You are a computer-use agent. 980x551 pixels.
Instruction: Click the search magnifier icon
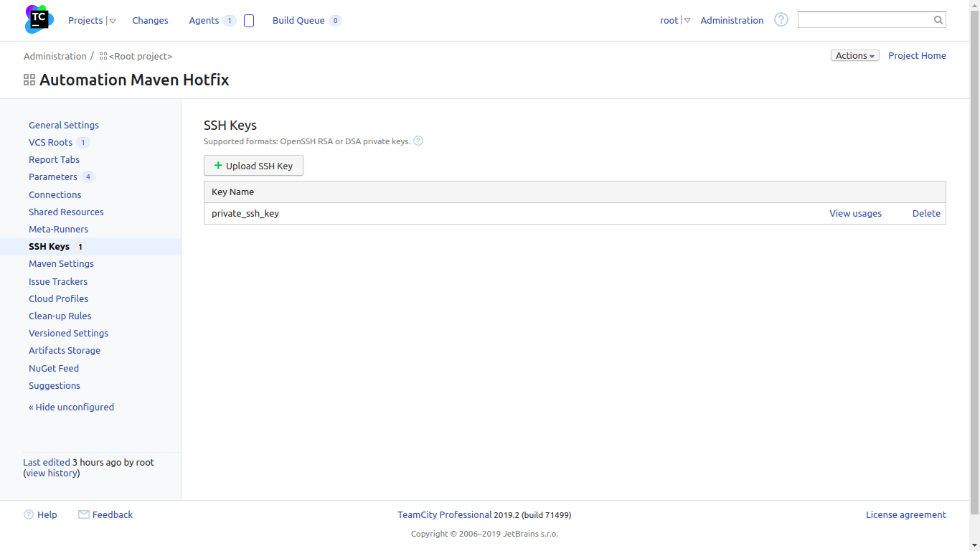tap(938, 20)
